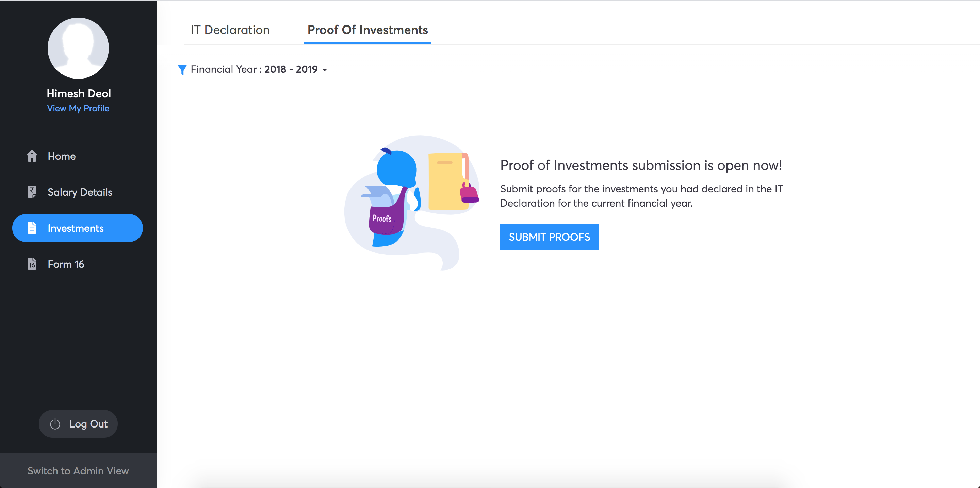Click the Proofs illustration image
The image size is (980, 488).
[412, 202]
